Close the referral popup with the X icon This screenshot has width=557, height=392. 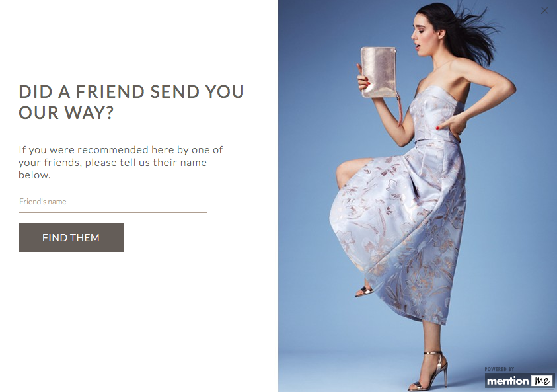click(544, 11)
